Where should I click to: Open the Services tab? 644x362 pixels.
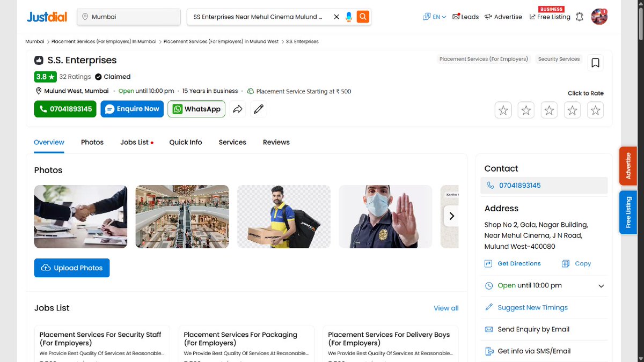(x=232, y=142)
